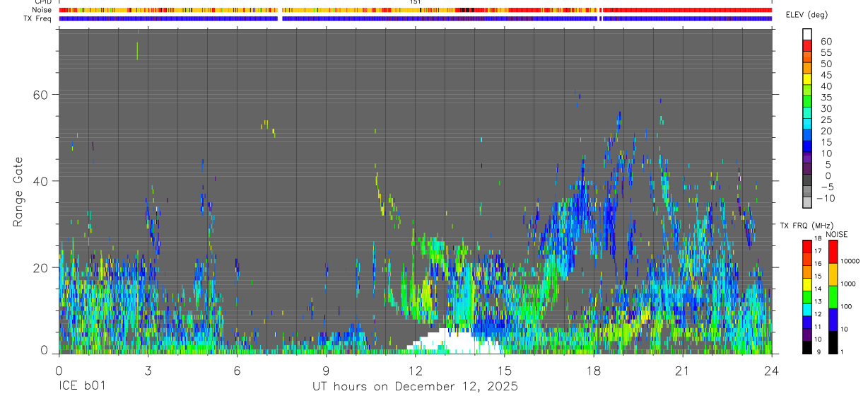Click the x-axis tick label '3'
868x401 pixels.
point(148,370)
